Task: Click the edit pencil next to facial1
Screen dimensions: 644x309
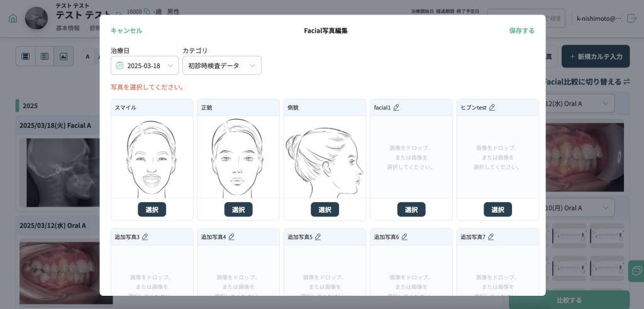Action: pyautogui.click(x=396, y=108)
